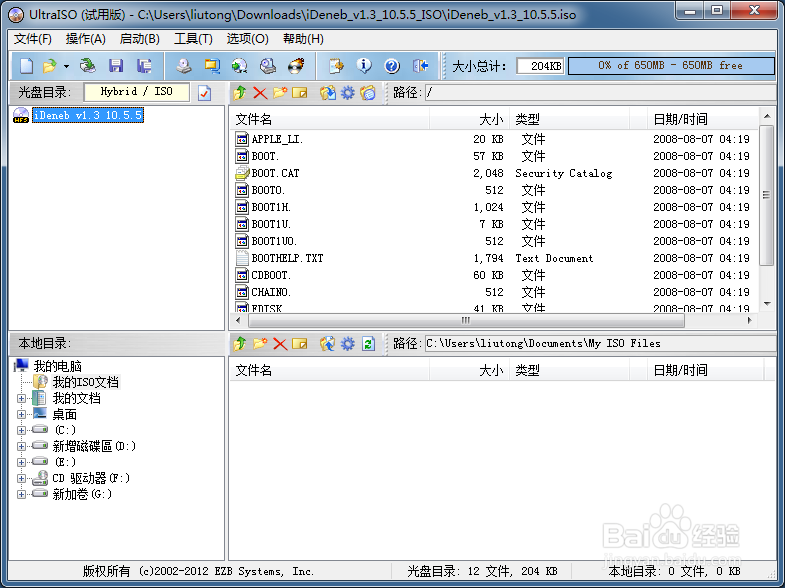Image resolution: width=785 pixels, height=588 pixels.
Task: Click the disc image path field showing /
Action: [600, 93]
